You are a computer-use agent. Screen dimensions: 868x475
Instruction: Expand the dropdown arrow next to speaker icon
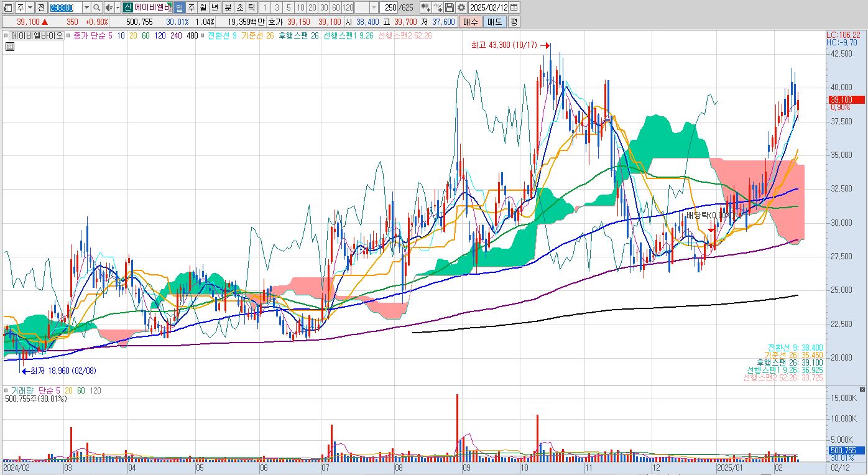(118, 7)
